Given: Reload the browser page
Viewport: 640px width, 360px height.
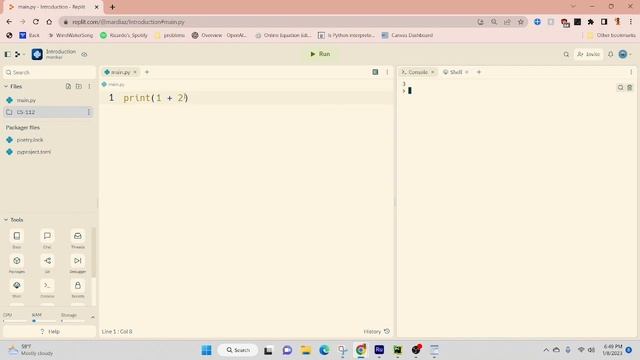Looking at the screenshot, I should [x=36, y=22].
